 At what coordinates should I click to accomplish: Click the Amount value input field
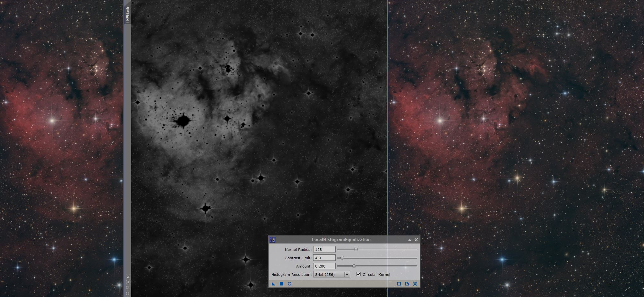pyautogui.click(x=324, y=266)
